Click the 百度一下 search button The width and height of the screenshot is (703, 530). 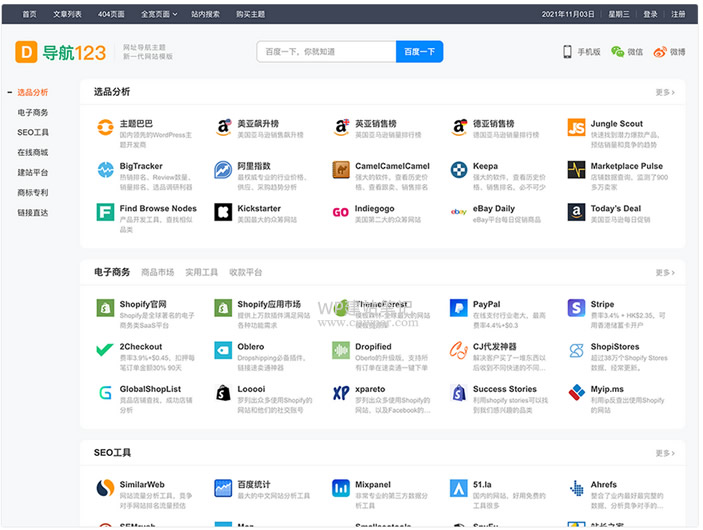pyautogui.click(x=419, y=52)
